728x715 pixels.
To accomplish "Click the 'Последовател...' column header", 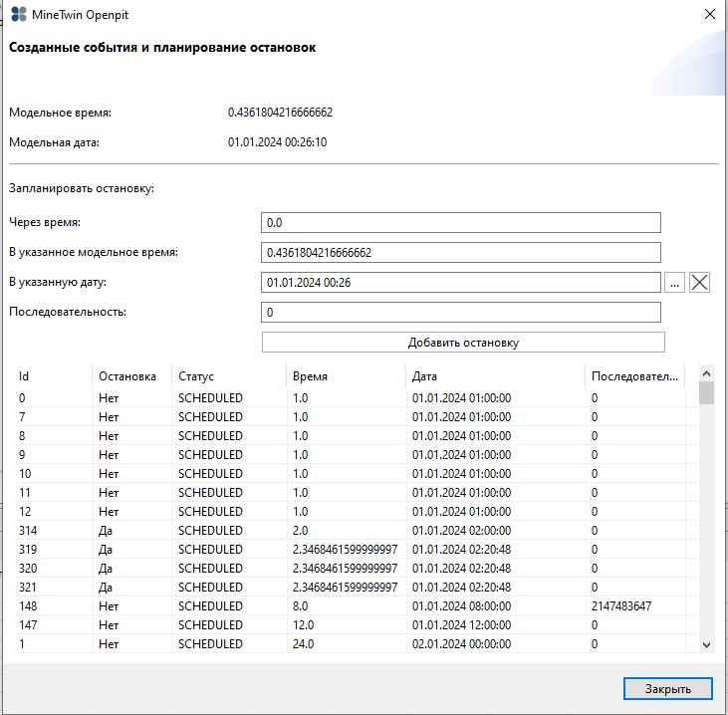I will pyautogui.click(x=634, y=376).
